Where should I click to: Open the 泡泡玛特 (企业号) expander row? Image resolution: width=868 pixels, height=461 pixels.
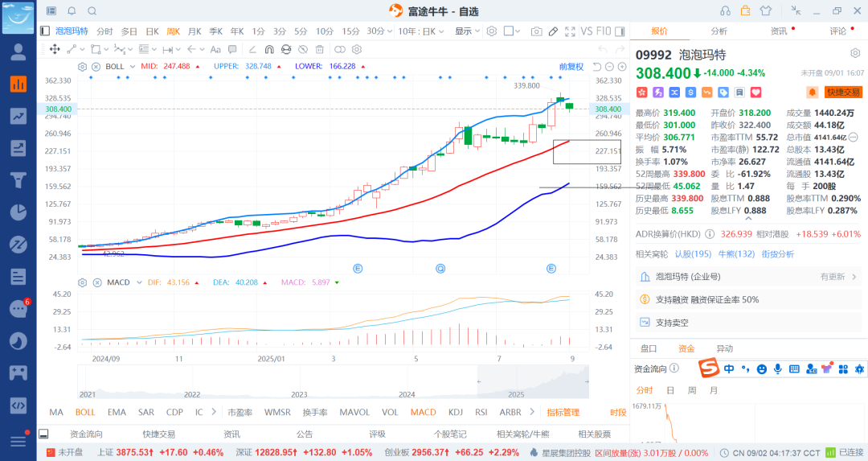pos(748,277)
